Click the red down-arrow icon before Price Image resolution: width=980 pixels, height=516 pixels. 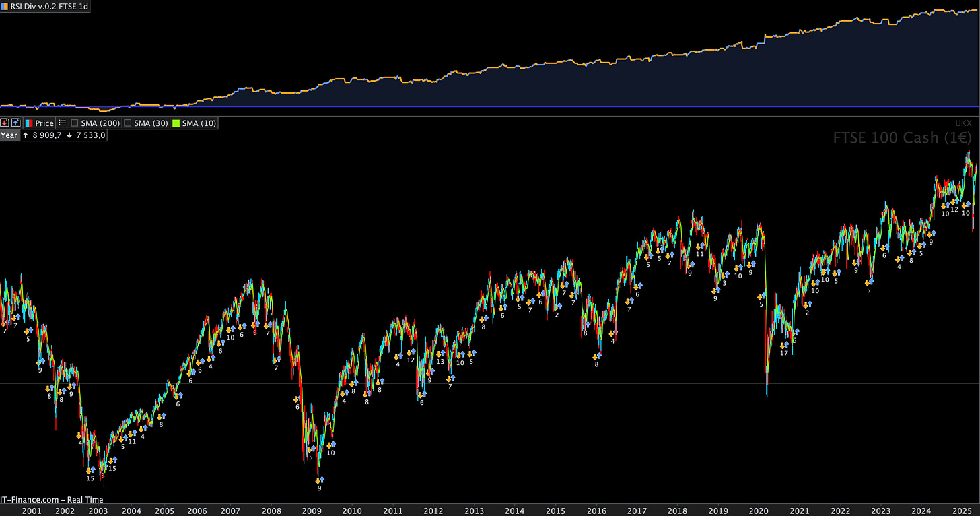click(5, 123)
